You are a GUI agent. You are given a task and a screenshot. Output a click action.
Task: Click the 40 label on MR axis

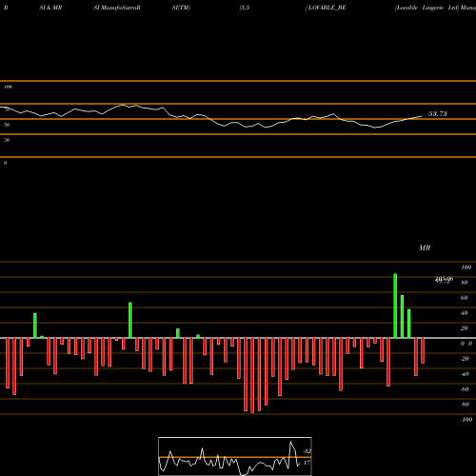(465, 313)
